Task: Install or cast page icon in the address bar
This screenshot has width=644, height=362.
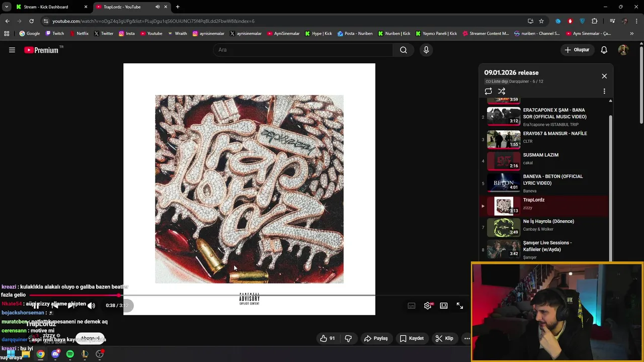Action: [x=530, y=21]
